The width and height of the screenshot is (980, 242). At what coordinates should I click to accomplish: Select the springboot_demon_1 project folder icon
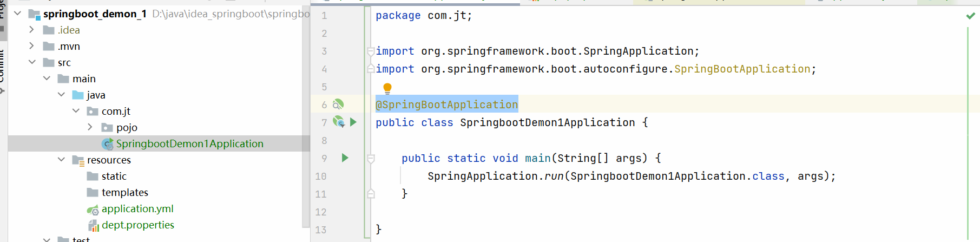pyautogui.click(x=34, y=14)
